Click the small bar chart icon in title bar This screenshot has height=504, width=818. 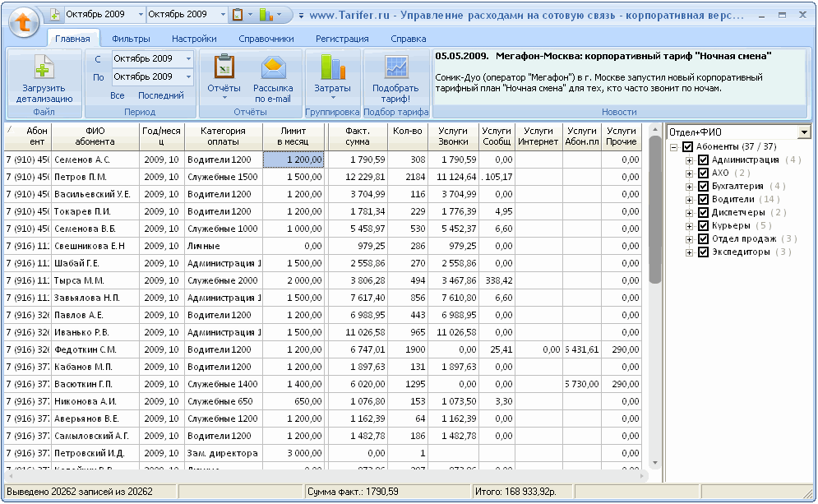pos(266,15)
